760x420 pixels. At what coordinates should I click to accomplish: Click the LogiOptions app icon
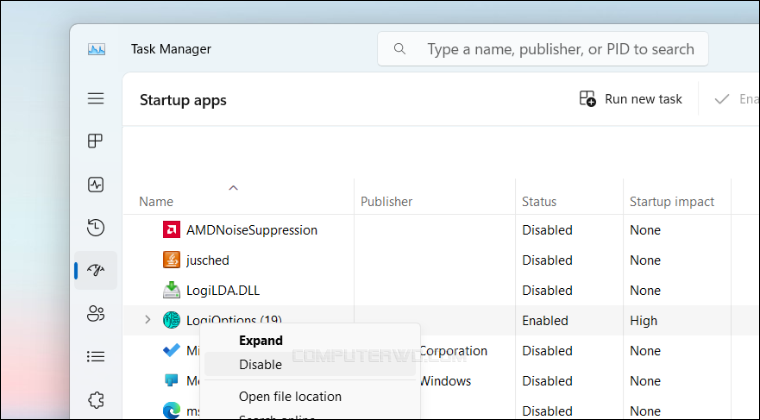171,320
